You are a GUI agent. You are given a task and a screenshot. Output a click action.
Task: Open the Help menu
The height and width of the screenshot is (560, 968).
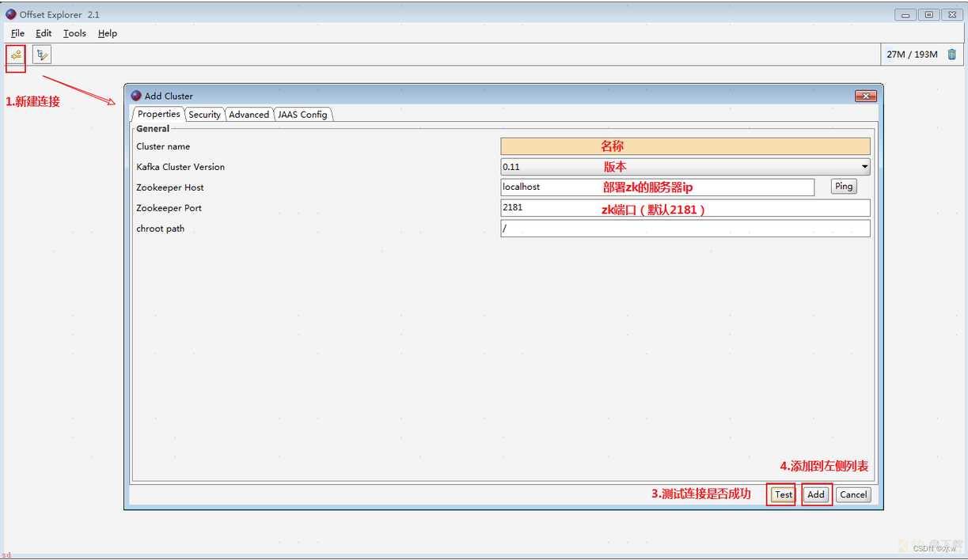[108, 33]
